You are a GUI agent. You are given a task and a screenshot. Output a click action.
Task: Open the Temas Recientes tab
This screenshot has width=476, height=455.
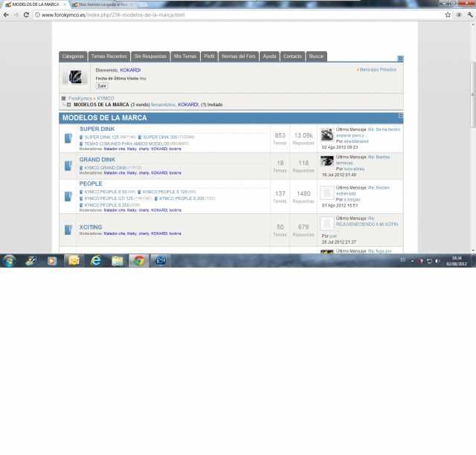tap(109, 57)
